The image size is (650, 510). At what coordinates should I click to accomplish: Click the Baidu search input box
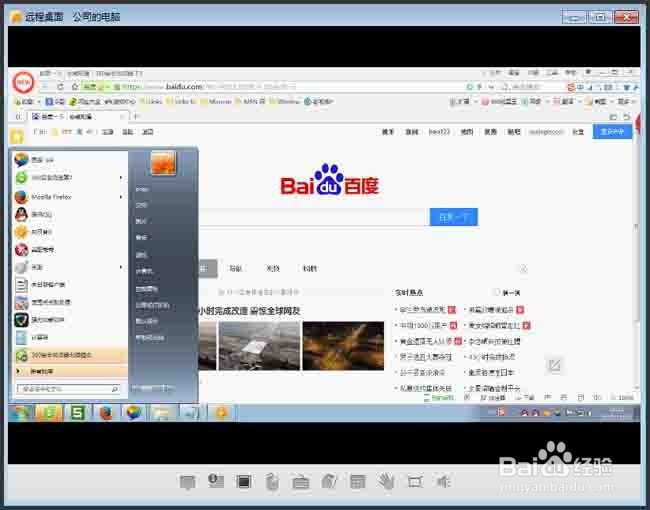[314, 217]
